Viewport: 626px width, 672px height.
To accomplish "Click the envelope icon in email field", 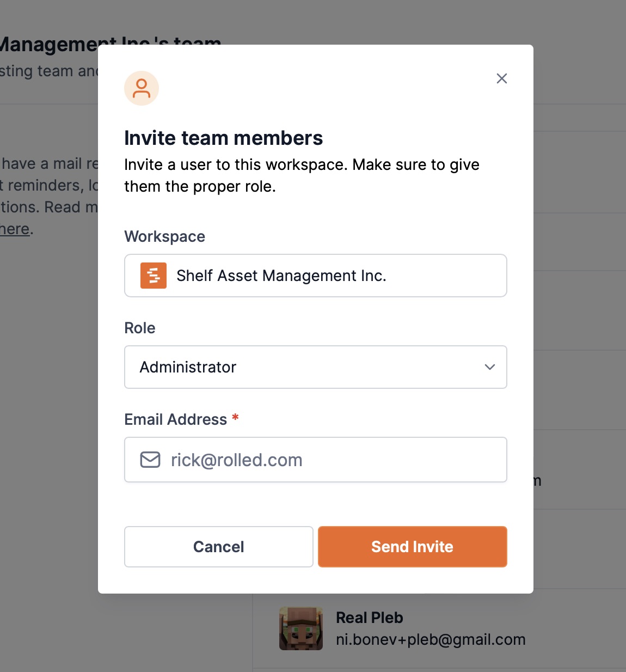I will (150, 460).
